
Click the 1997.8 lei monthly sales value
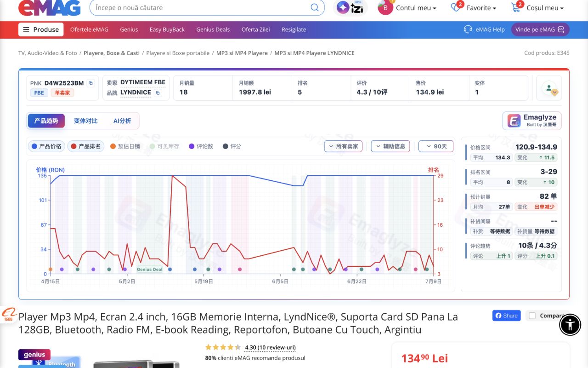click(x=255, y=92)
